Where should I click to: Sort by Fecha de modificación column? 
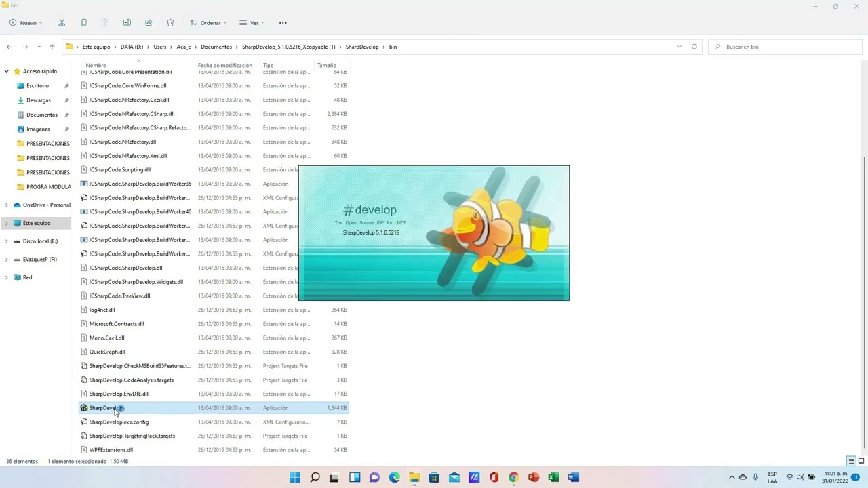[227, 65]
